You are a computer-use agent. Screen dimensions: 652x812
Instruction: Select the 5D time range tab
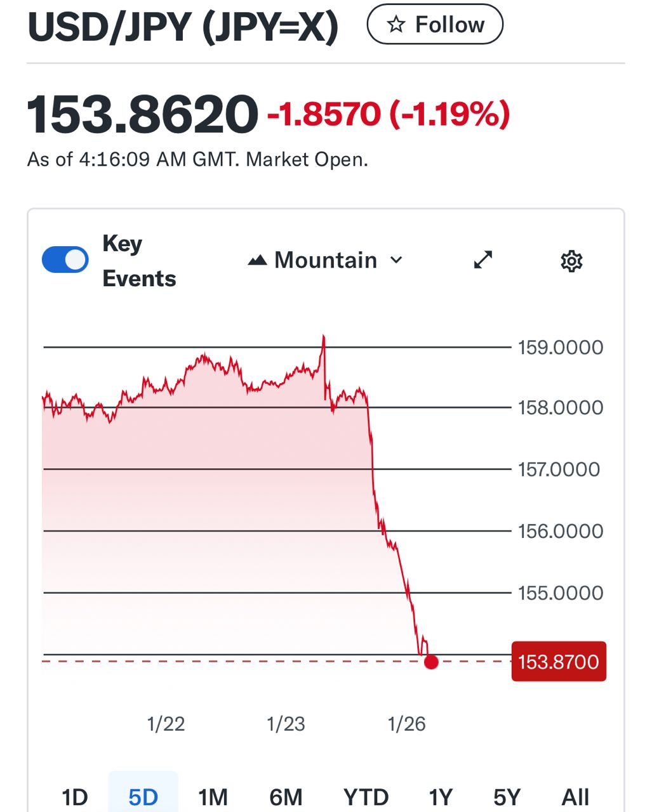click(143, 796)
